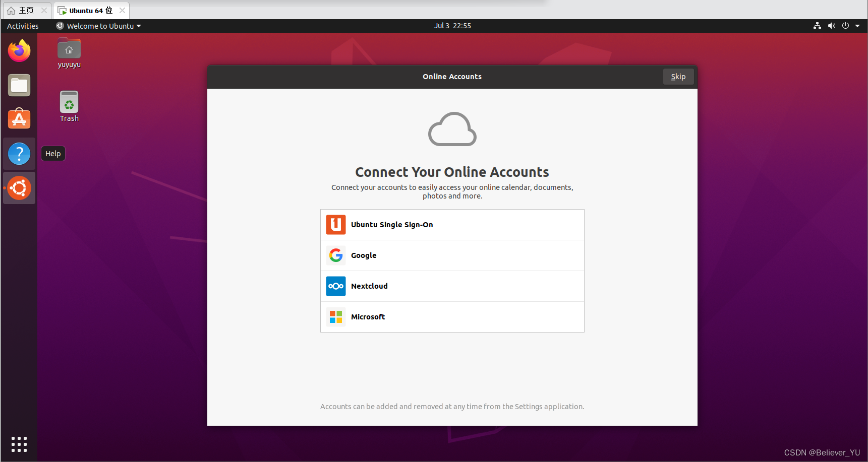Skip the Online Accounts setup

(x=678, y=77)
